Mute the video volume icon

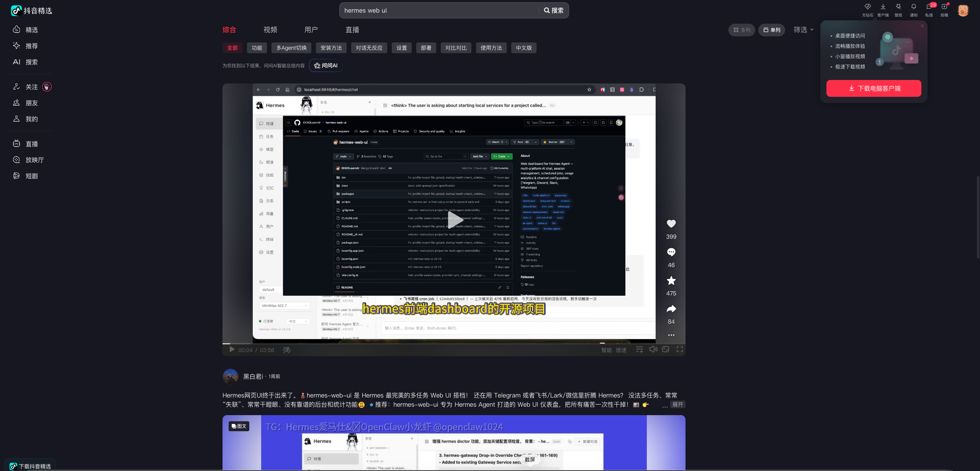tap(653, 349)
